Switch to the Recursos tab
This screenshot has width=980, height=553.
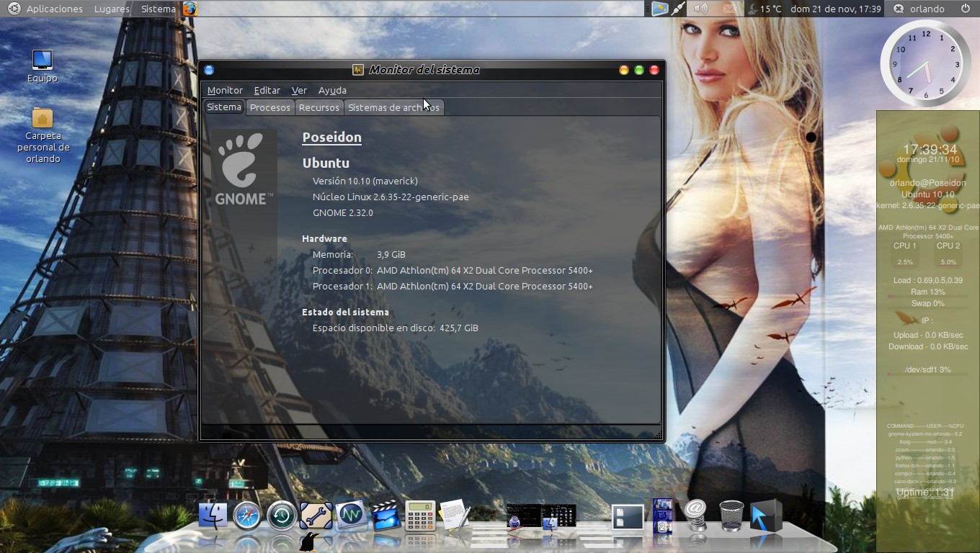point(318,107)
